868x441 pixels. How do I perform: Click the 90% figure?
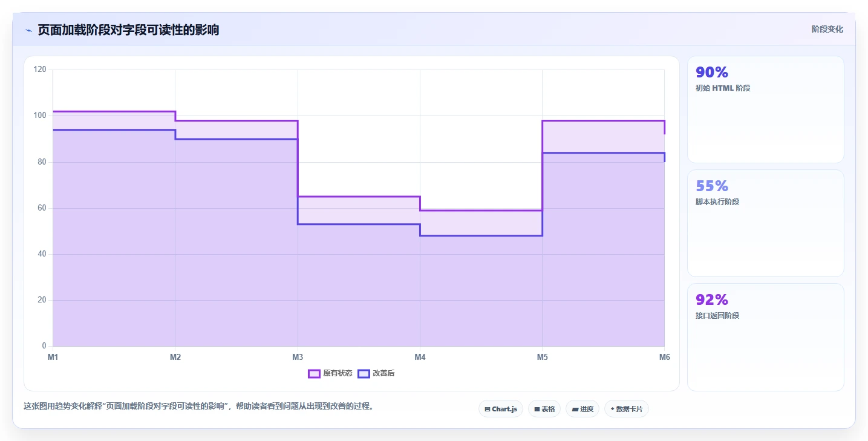click(712, 72)
